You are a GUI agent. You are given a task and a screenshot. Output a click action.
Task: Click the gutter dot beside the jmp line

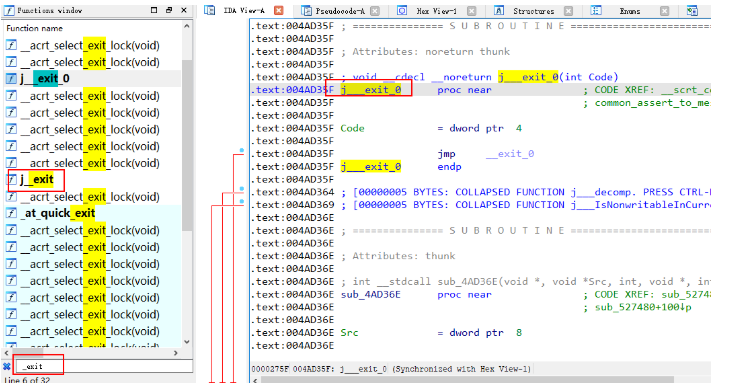click(242, 151)
